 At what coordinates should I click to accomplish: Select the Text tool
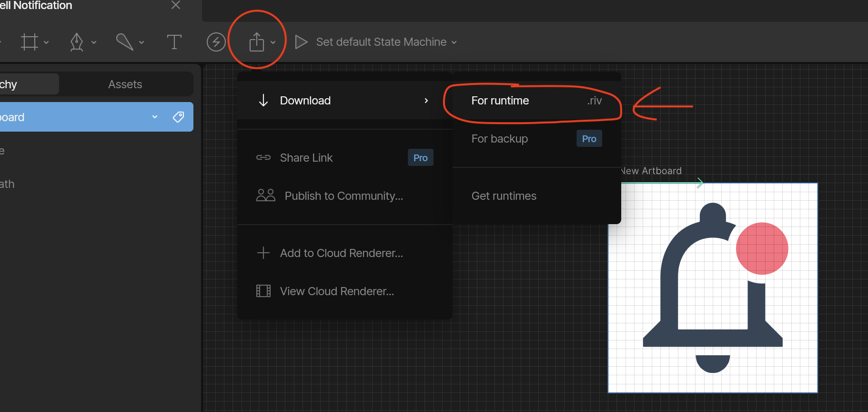[174, 42]
